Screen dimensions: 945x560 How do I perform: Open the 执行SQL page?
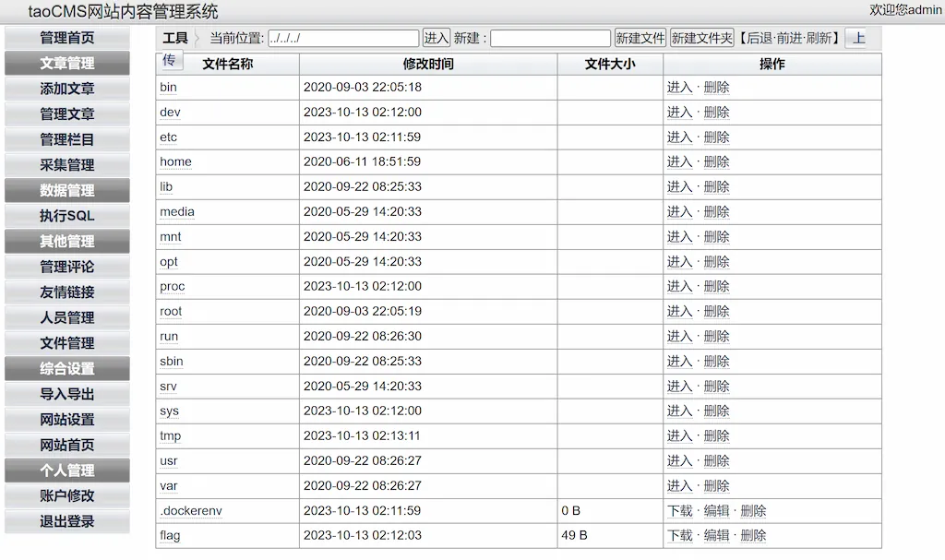[66, 217]
